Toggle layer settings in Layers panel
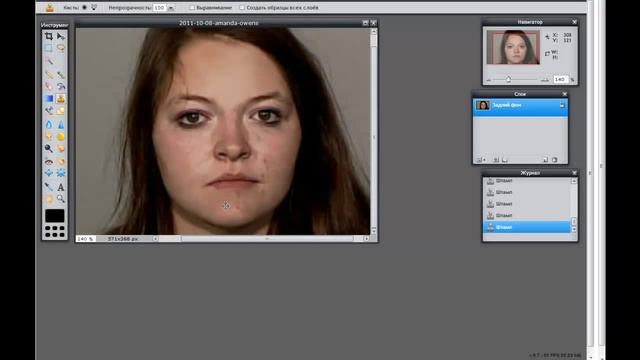The width and height of the screenshot is (640, 360). (480, 160)
